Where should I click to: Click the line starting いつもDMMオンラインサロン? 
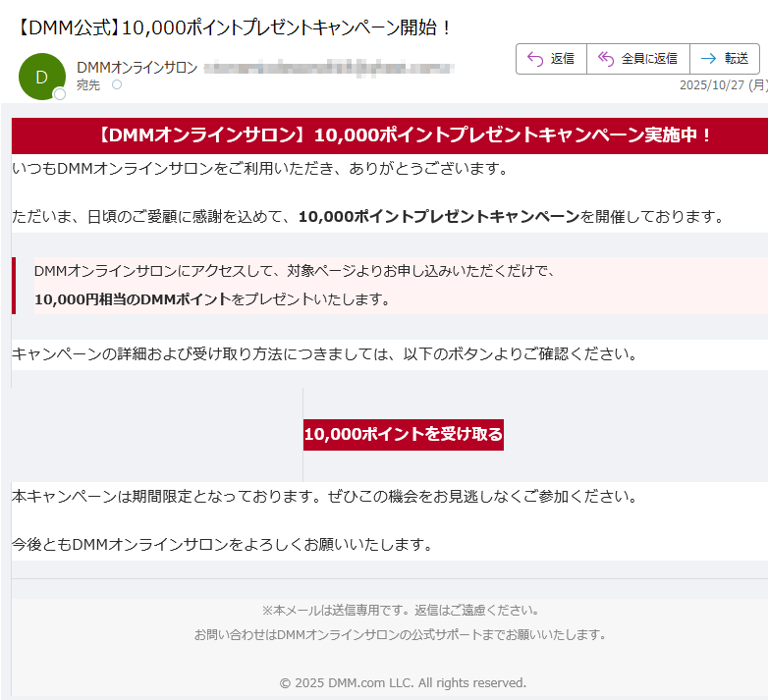(x=260, y=169)
